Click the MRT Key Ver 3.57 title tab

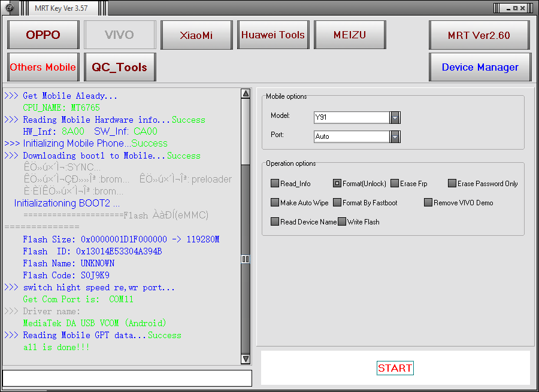[61, 8]
